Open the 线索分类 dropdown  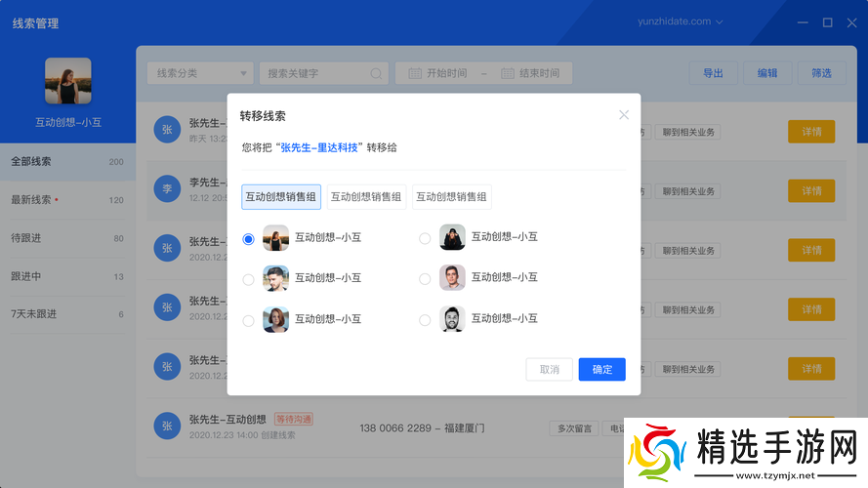[x=201, y=73]
